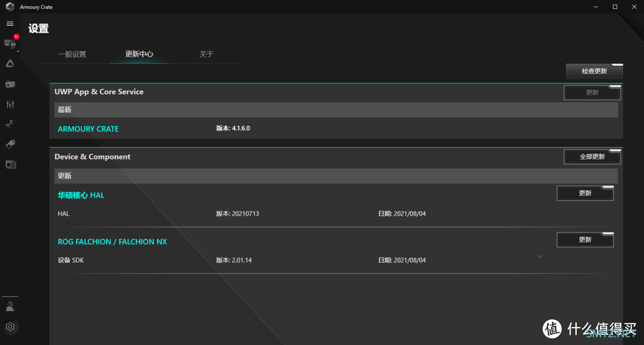Click 更新 button for UWP App & Core Service
The width and height of the screenshot is (644, 345).
pyautogui.click(x=592, y=93)
